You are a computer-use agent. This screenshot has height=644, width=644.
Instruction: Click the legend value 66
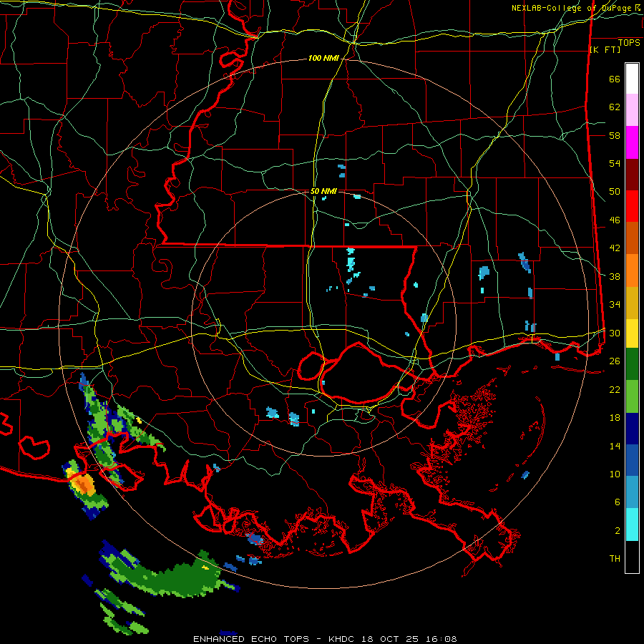[x=615, y=79]
